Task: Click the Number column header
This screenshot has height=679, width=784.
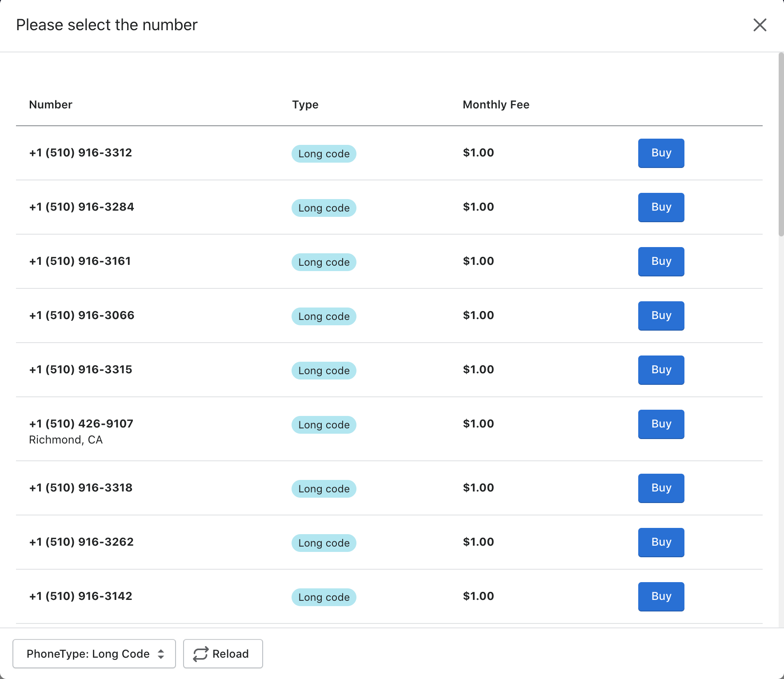Action: [51, 105]
